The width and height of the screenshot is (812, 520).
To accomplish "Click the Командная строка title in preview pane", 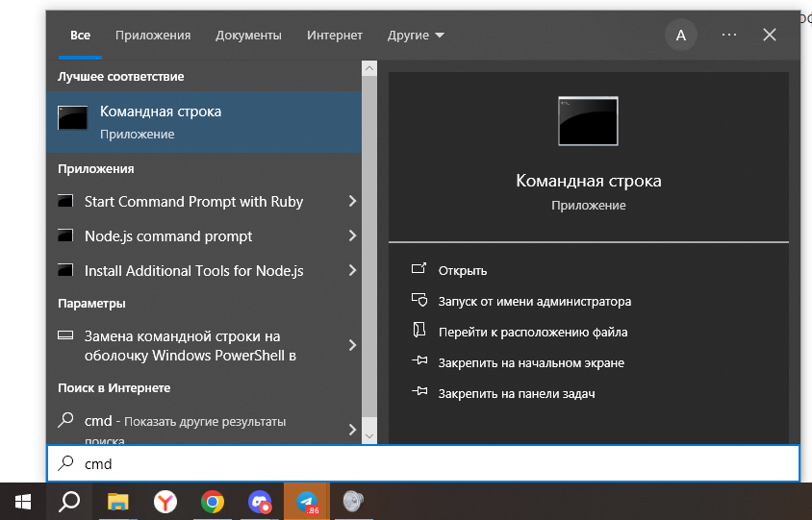I will [589, 181].
